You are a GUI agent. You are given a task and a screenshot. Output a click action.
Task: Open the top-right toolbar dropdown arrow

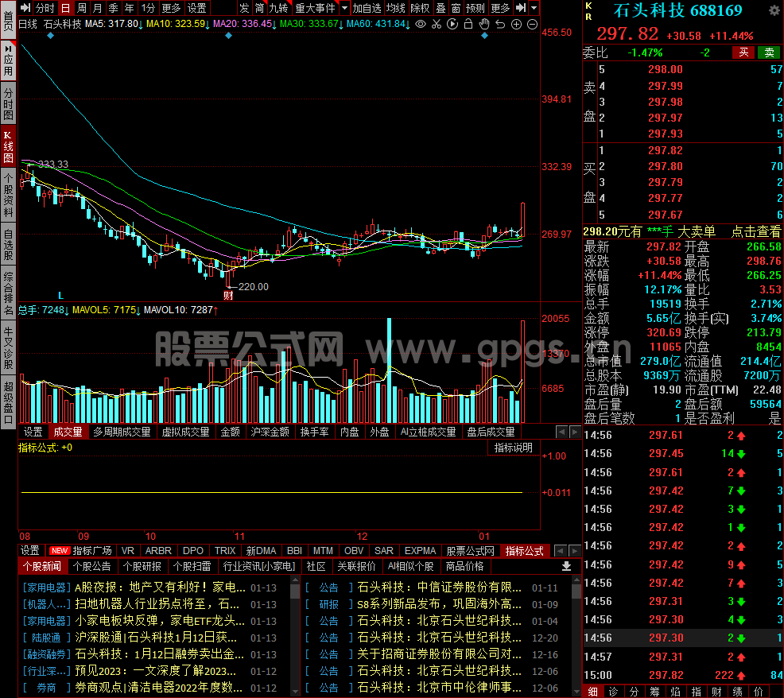(534, 8)
